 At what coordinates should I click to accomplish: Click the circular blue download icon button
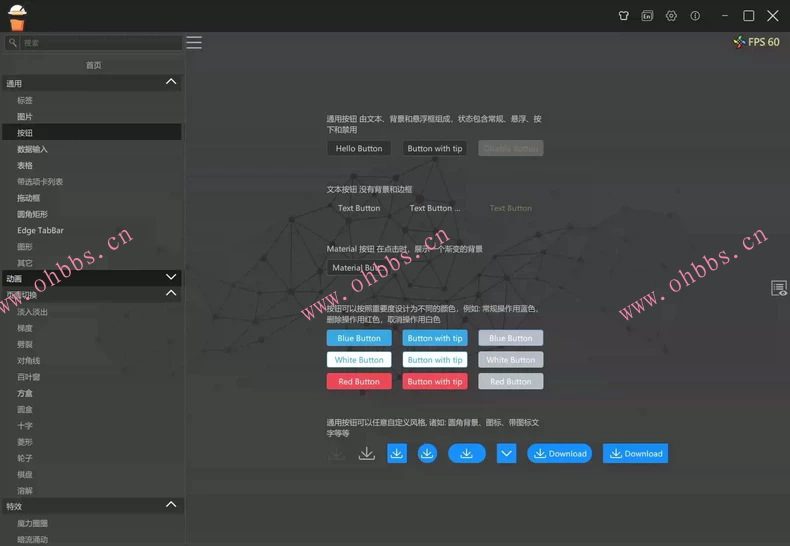point(427,453)
